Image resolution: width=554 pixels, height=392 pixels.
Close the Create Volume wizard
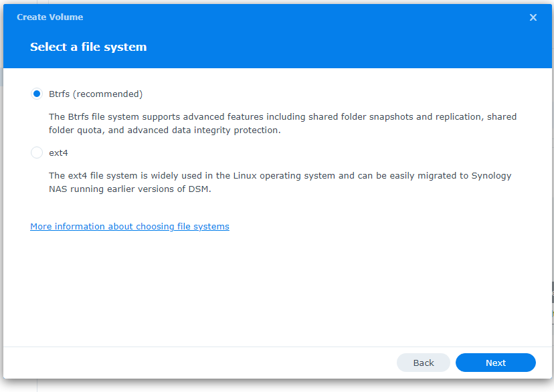(533, 17)
